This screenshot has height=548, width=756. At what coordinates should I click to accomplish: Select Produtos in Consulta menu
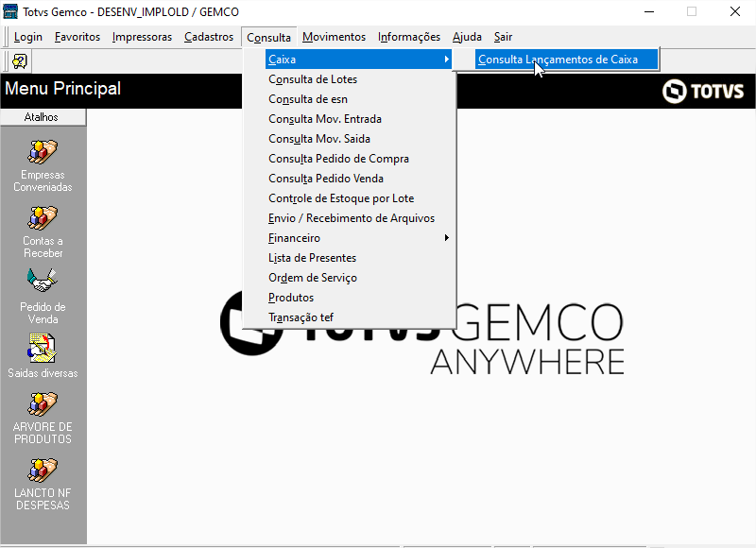click(x=359, y=298)
